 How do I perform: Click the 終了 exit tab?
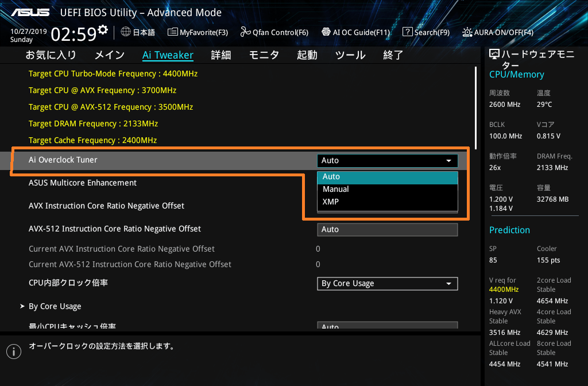click(x=393, y=55)
